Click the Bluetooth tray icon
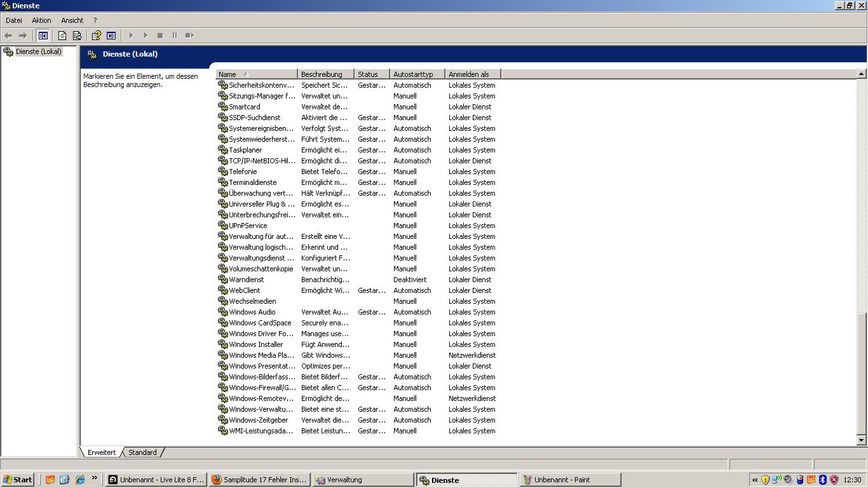Screen dimensions: 868x488 coord(822,480)
